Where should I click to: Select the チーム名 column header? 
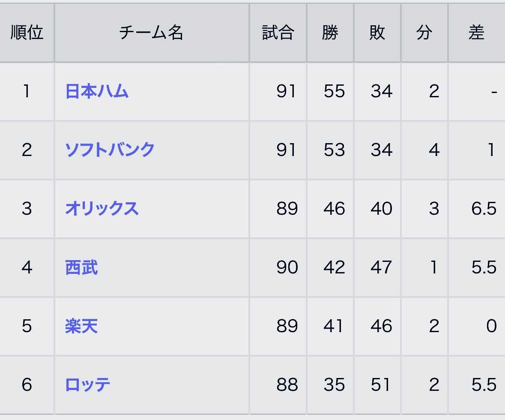coord(151,33)
